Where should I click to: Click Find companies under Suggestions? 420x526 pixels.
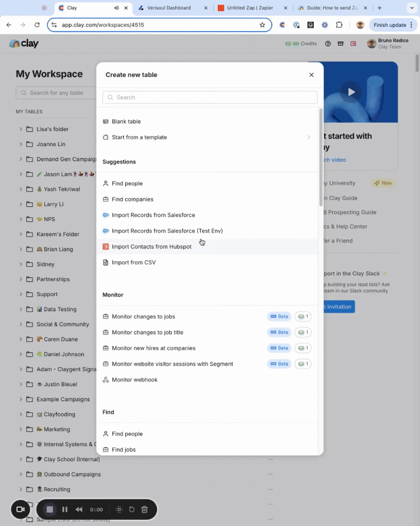pos(132,199)
